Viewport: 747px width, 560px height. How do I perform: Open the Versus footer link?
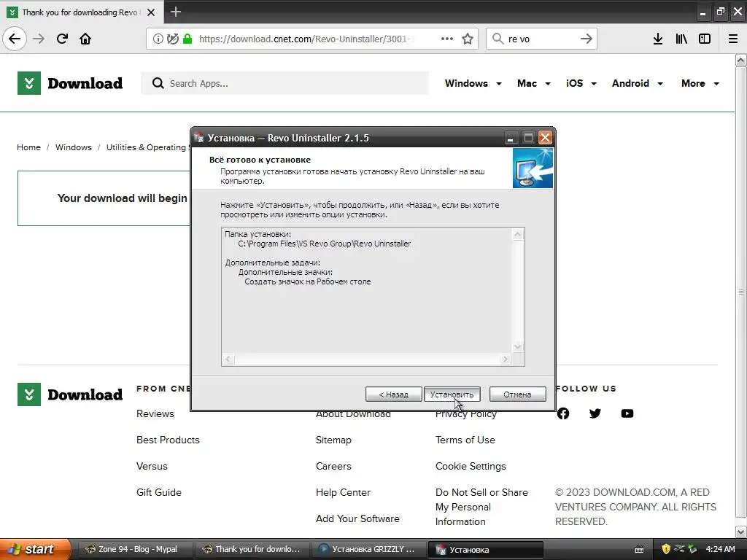tap(152, 466)
